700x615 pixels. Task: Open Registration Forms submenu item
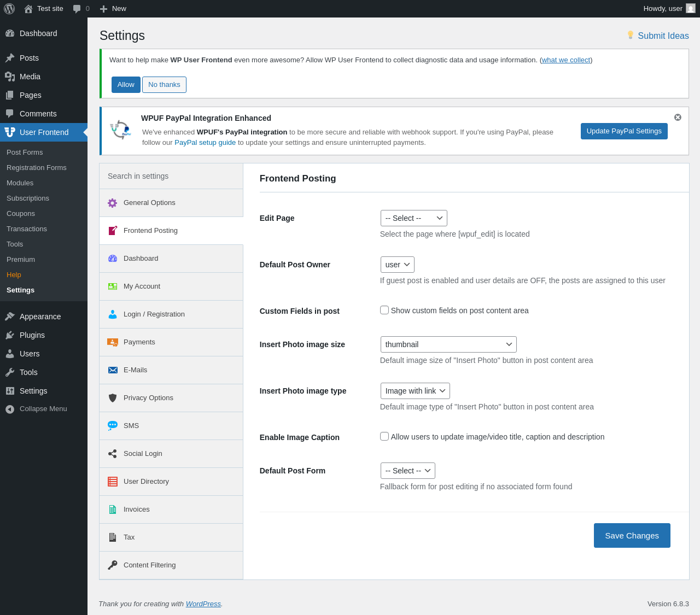(37, 168)
